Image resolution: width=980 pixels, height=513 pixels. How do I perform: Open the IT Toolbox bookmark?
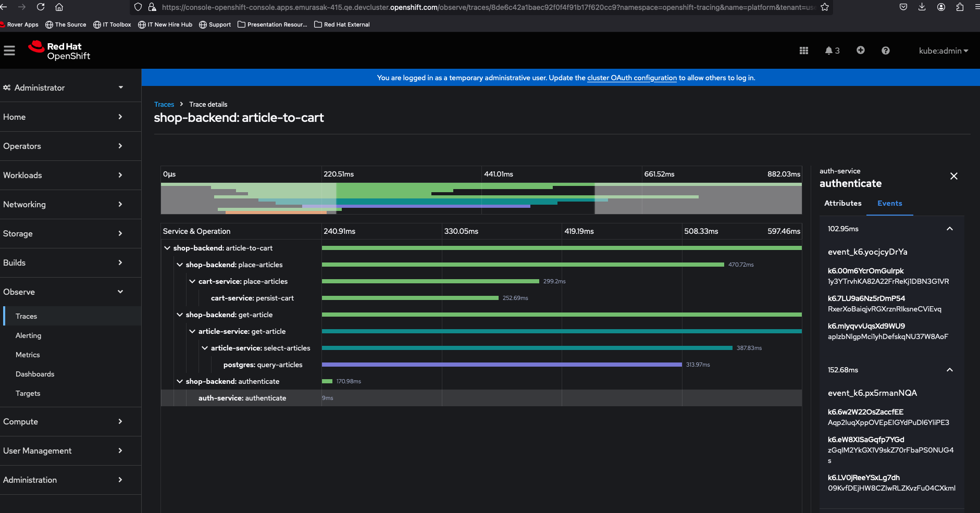[112, 24]
